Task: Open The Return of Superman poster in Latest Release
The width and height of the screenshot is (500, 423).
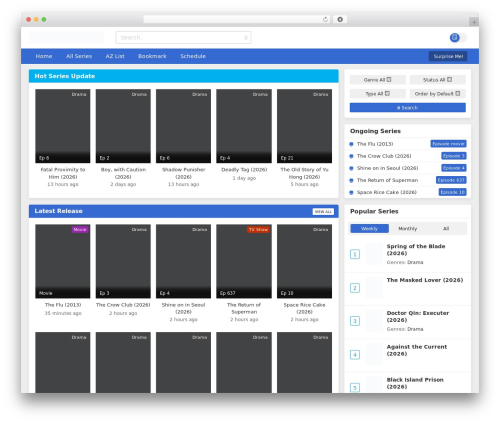Action: 244,261
